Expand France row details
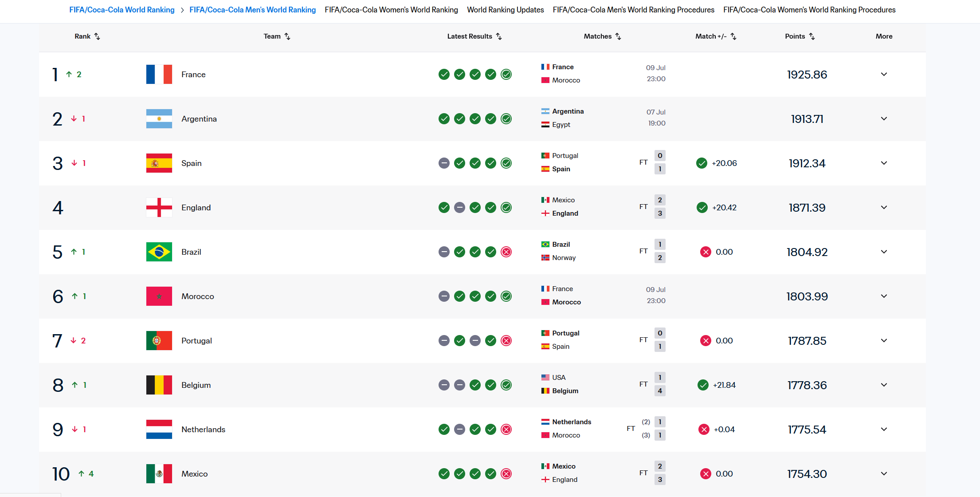The image size is (980, 497). click(x=884, y=74)
